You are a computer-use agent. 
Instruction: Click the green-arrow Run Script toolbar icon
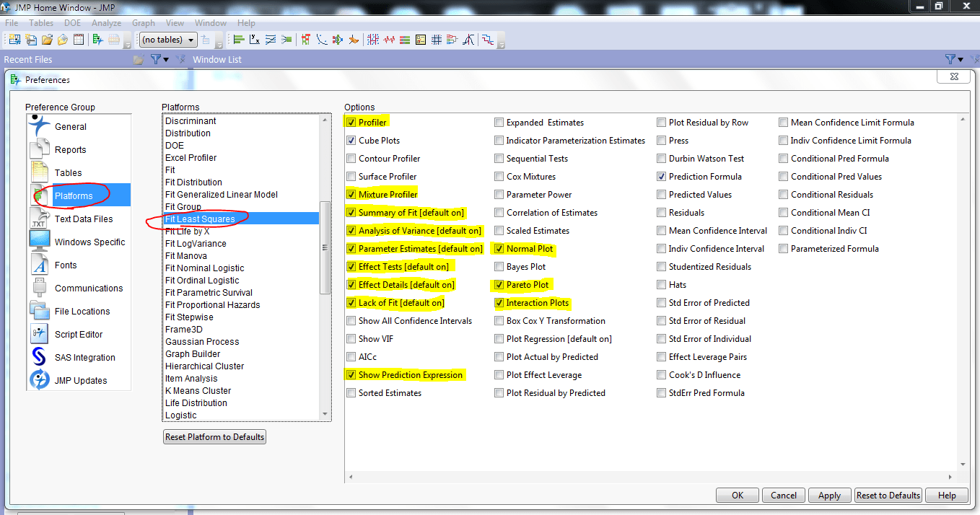click(x=97, y=40)
